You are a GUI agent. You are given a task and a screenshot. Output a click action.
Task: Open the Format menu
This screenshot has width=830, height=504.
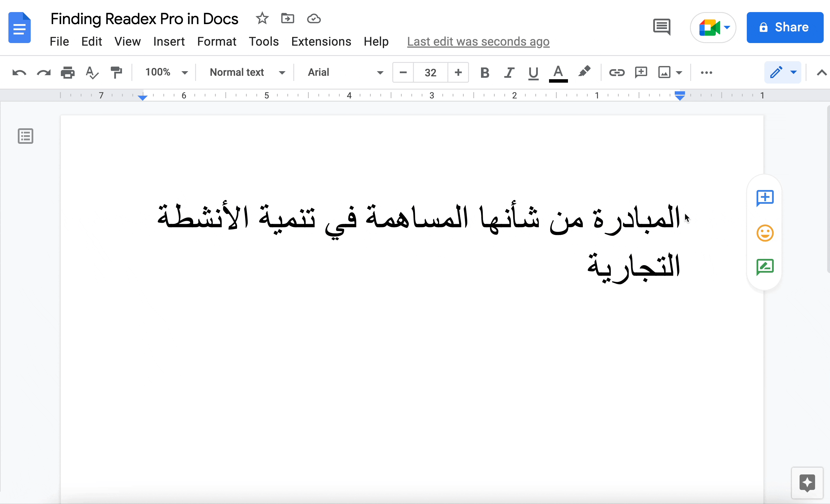(216, 41)
